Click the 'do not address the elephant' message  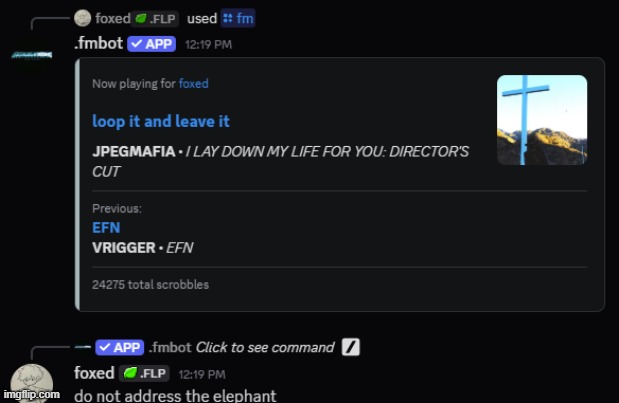(175, 395)
